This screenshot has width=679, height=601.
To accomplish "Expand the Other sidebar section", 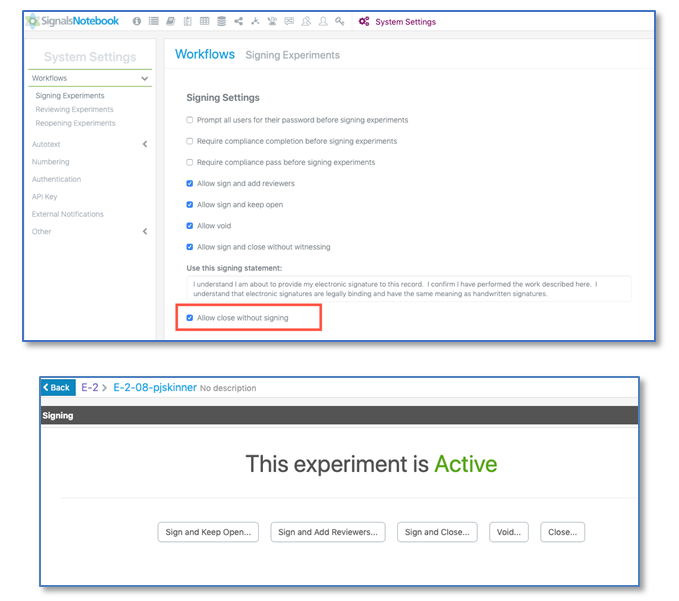I will [145, 232].
